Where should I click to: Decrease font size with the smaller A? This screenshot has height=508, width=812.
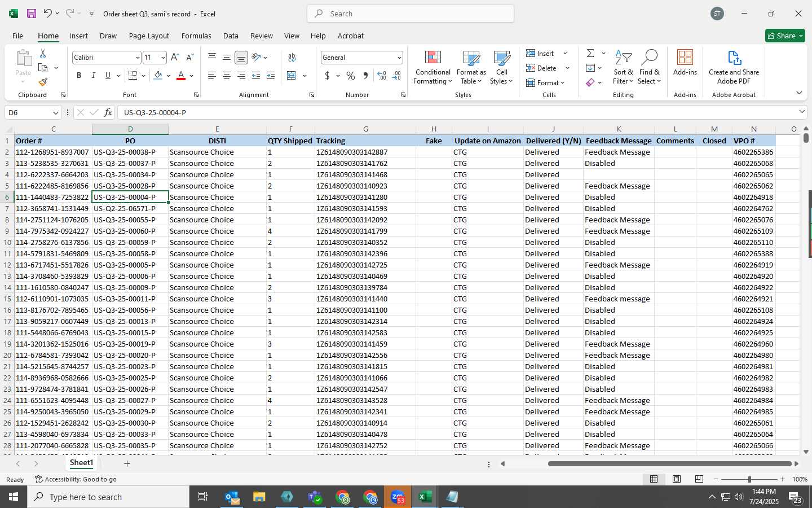coord(189,58)
